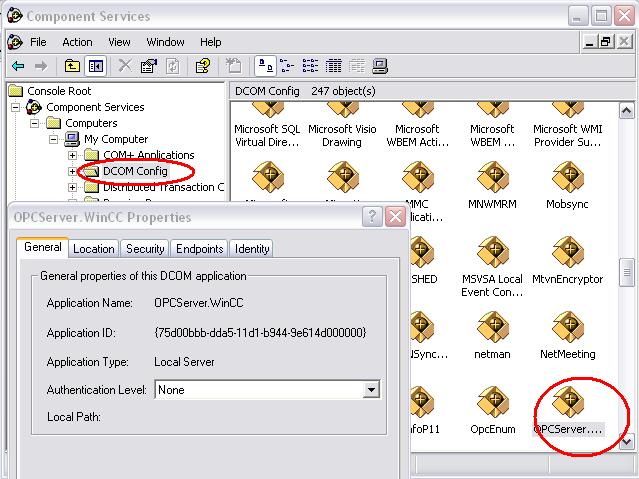Click the ? help button in Properties dialog
The height and width of the screenshot is (479, 639).
(372, 216)
